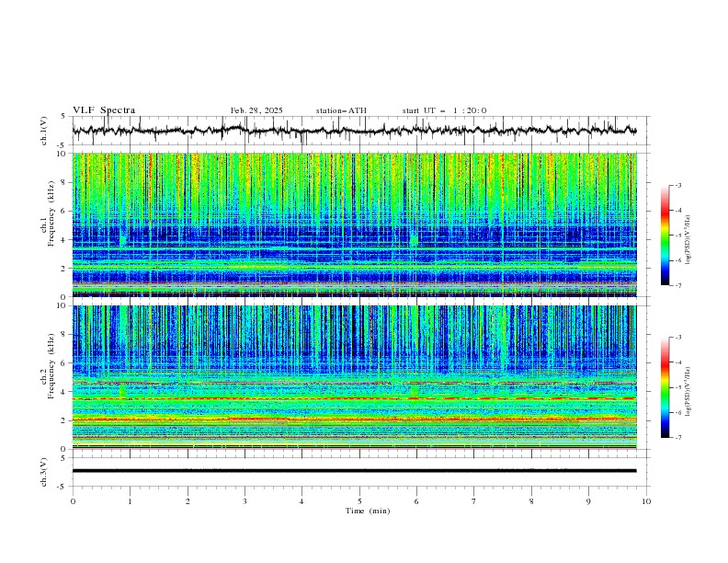Viewport: 728px width, 563px height.
Task: Click the time axis tick label '5'
Action: [359, 501]
